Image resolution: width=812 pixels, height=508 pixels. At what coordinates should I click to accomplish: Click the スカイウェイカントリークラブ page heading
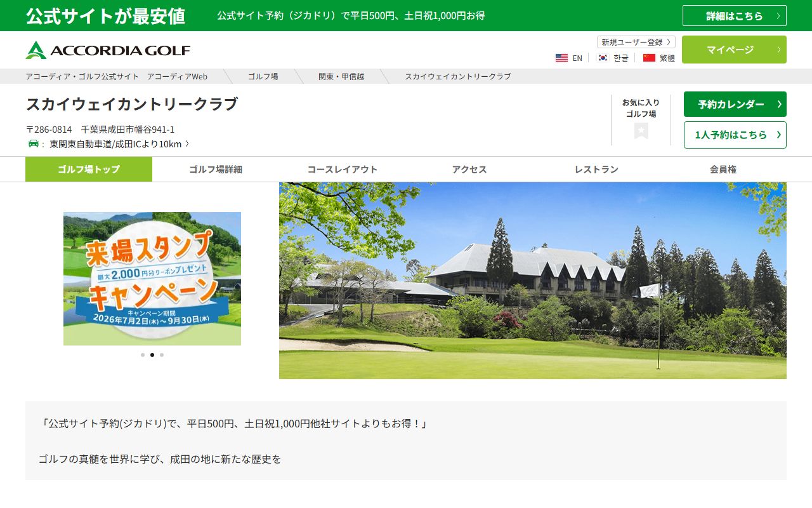point(132,104)
